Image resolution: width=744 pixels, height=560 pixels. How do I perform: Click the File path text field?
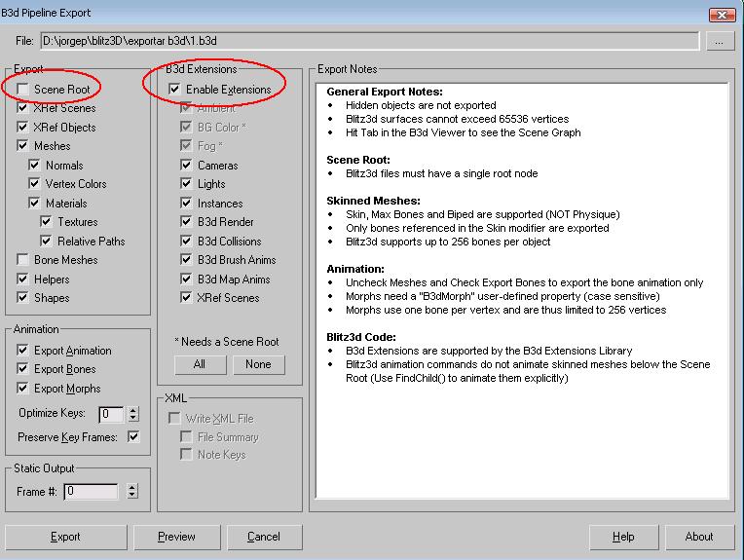pos(370,41)
